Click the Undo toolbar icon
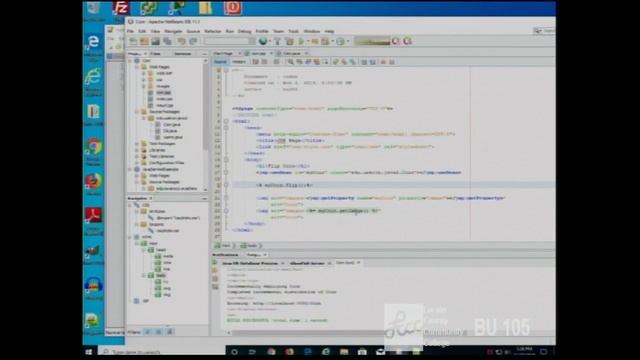Screen dimensions: 640x360 (x=182, y=41)
